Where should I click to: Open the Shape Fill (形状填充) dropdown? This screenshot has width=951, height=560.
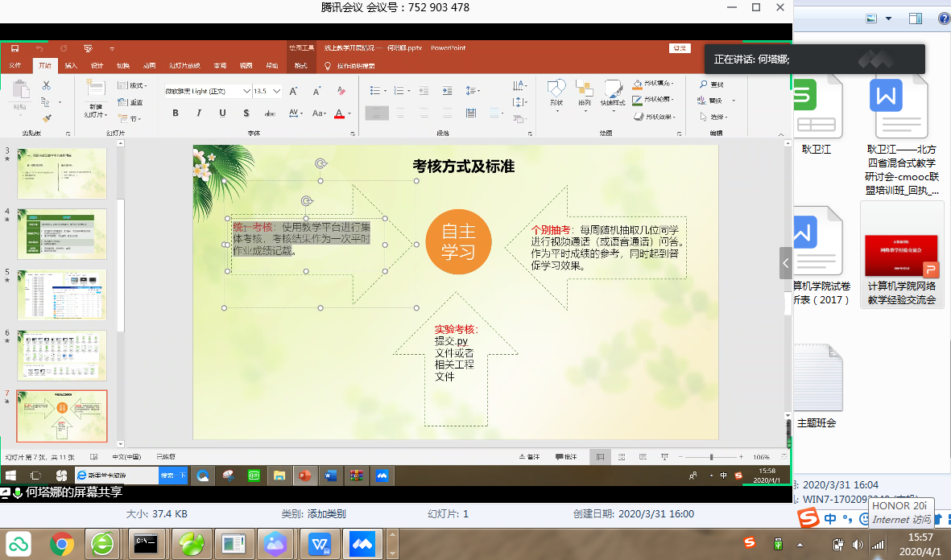tap(653, 83)
